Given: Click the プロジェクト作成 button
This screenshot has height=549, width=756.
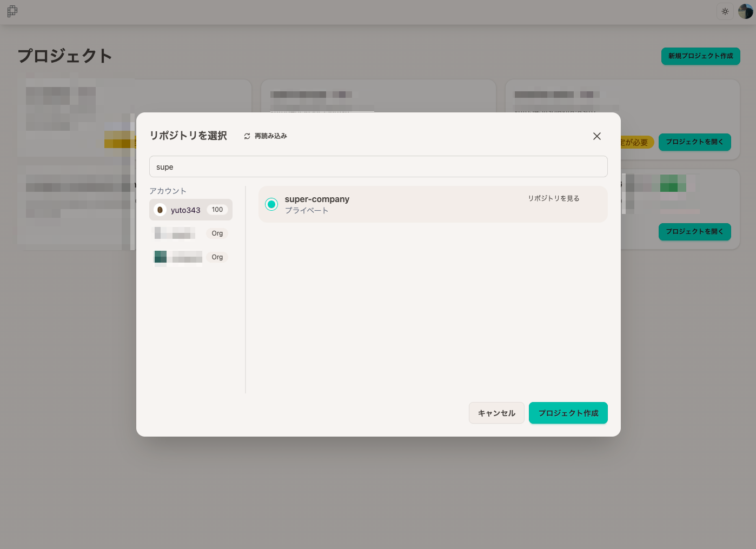Looking at the screenshot, I should (568, 413).
